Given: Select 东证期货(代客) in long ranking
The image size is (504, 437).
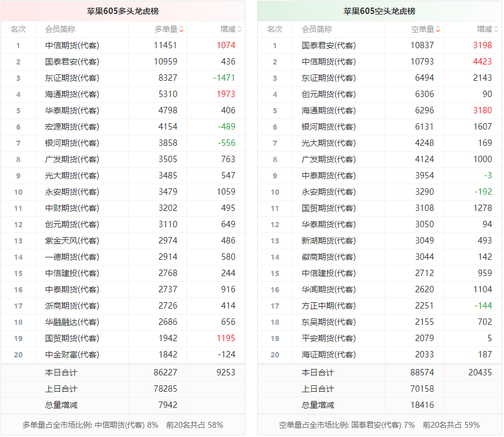Looking at the screenshot, I should click(x=72, y=78).
